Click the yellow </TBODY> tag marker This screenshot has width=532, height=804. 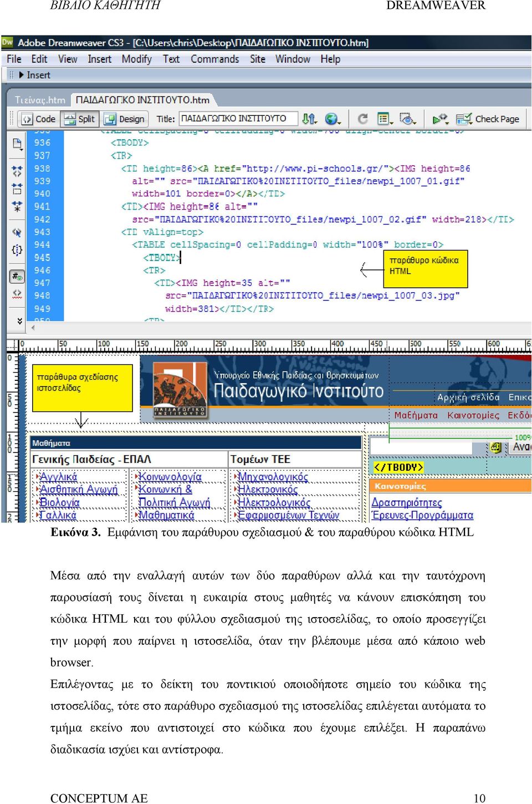398,467
